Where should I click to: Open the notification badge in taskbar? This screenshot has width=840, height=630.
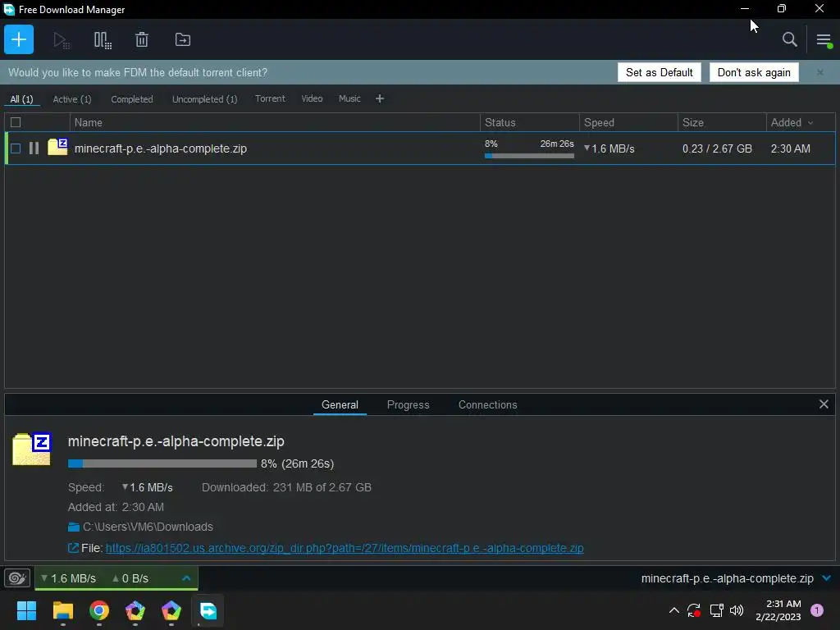pyautogui.click(x=817, y=610)
